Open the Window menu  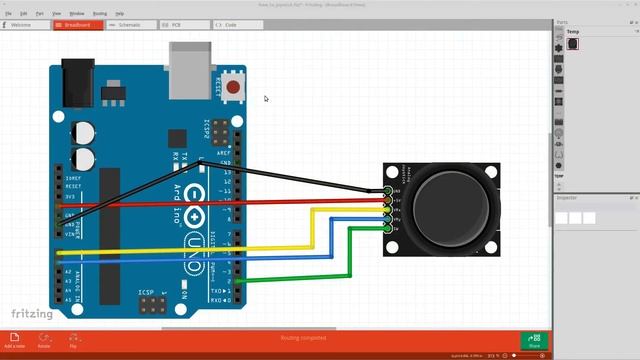[77, 13]
